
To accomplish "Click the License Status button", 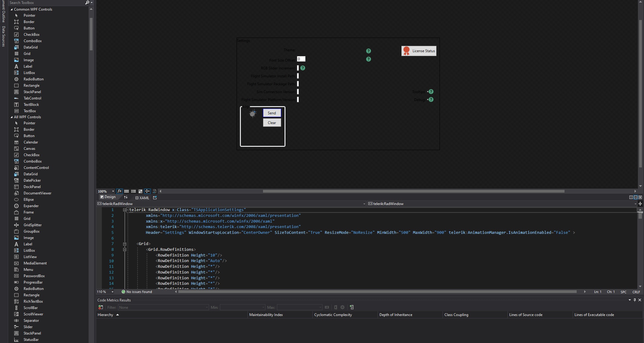I will (419, 51).
